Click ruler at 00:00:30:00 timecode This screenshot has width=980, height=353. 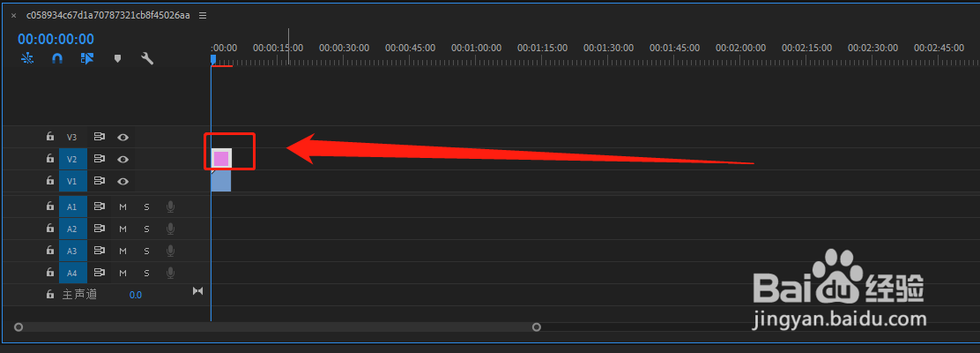[345, 48]
